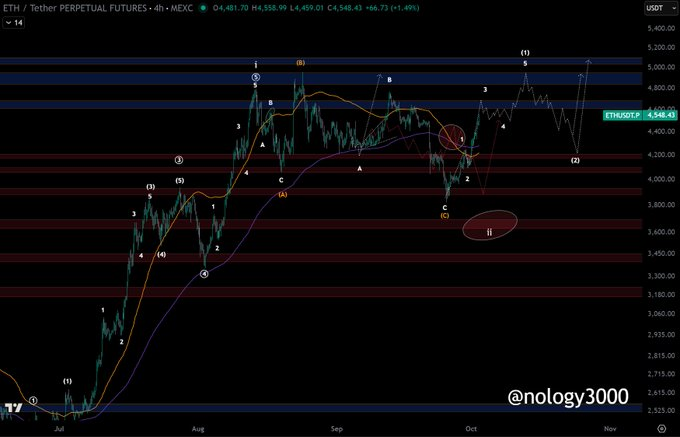Click the 2,525.00 price axis label
Viewport: 680px width, 437px height.
tap(661, 410)
